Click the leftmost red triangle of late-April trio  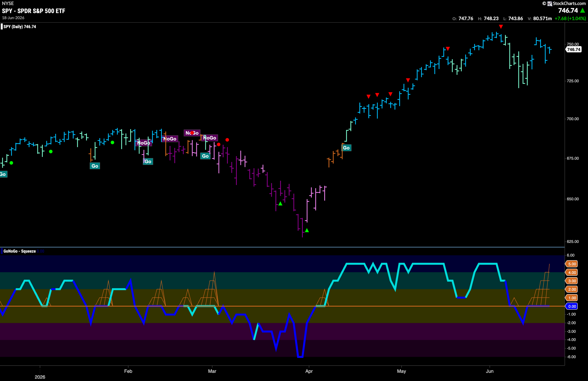(369, 97)
